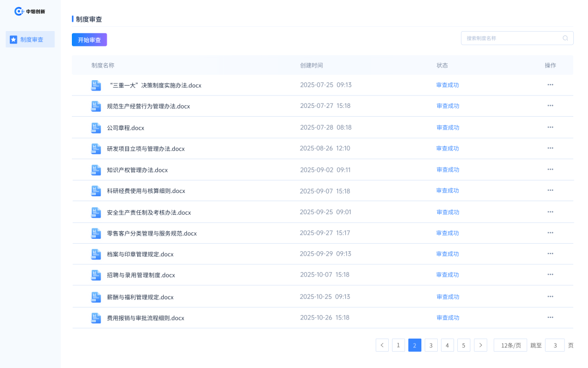The image size is (588, 368).
Task: Click file name 科研经费使用与核算细则.docx
Action: click(146, 191)
